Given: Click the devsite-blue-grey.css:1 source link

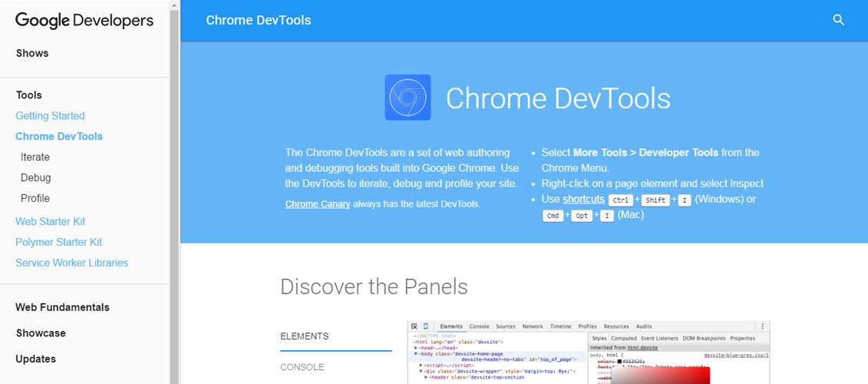Looking at the screenshot, I should click(x=736, y=355).
